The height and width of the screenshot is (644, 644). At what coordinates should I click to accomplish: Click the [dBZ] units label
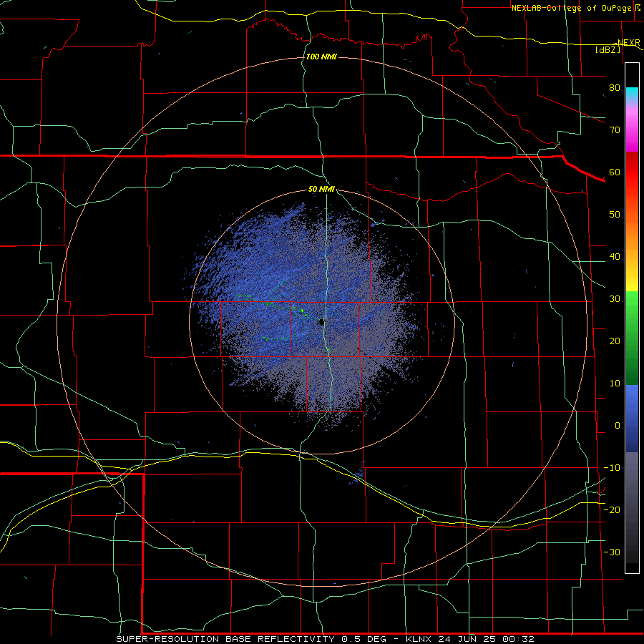(x=608, y=49)
